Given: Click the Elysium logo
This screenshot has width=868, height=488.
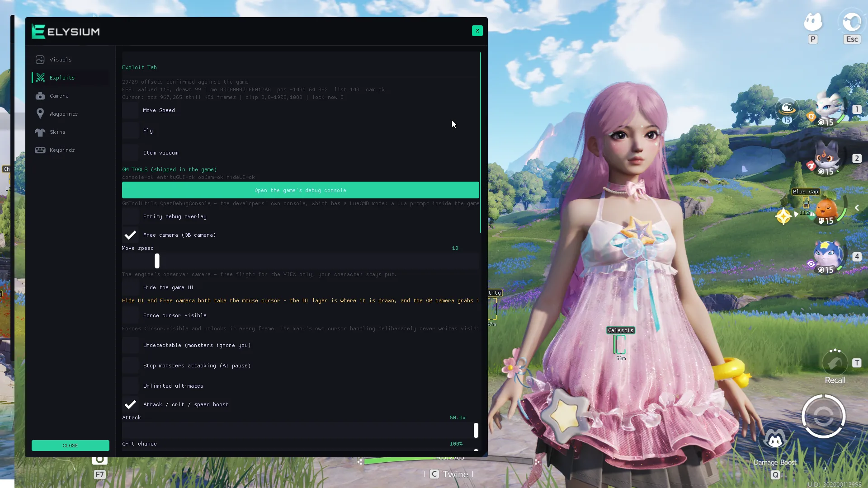Looking at the screenshot, I should coord(66,32).
